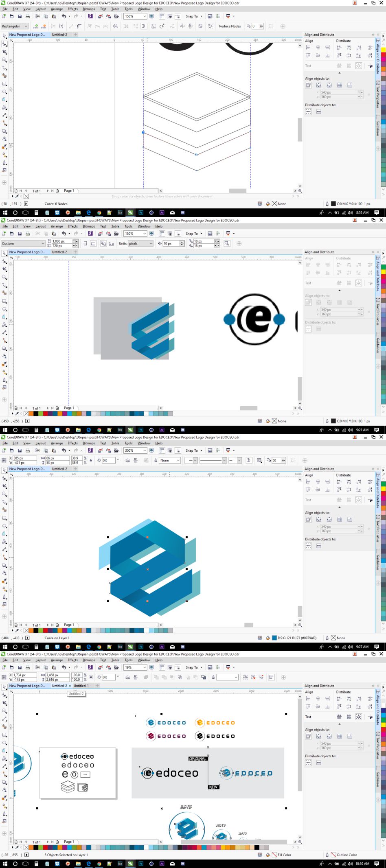Click the Print icon in the 8:55 AM window toolbar

[28, 16]
